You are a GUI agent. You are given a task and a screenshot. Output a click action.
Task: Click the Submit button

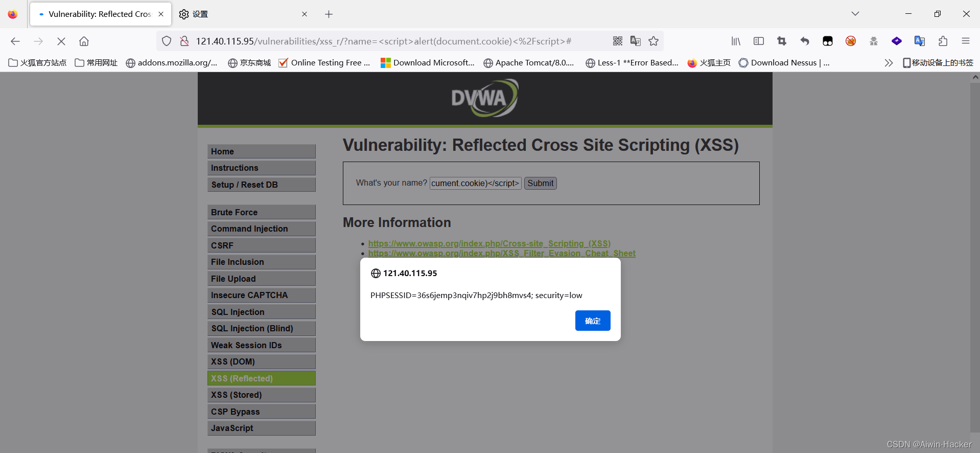(541, 183)
